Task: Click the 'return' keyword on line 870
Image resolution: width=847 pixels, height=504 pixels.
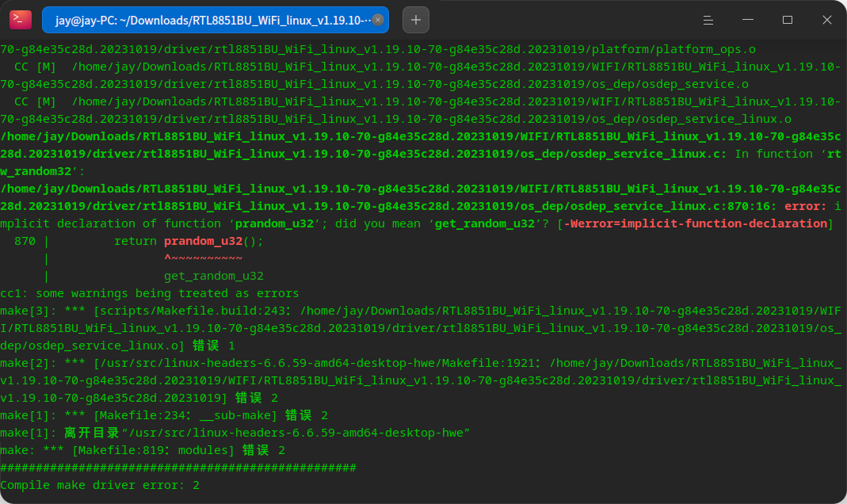Action: tap(135, 241)
